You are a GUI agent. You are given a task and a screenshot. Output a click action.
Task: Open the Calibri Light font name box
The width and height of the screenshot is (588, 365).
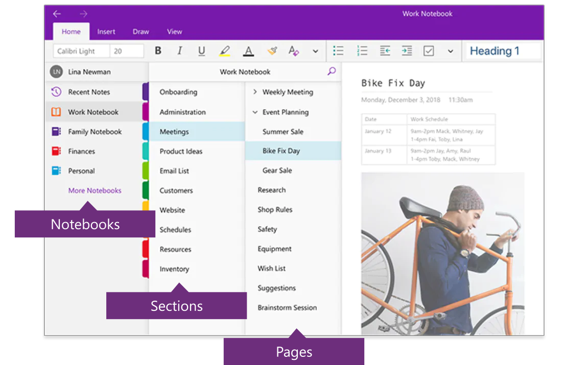point(81,51)
